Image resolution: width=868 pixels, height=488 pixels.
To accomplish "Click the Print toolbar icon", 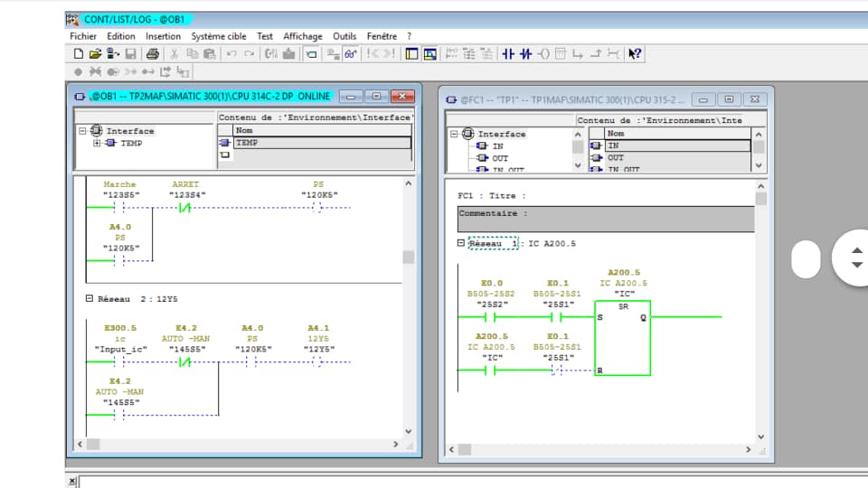I will pyautogui.click(x=153, y=54).
